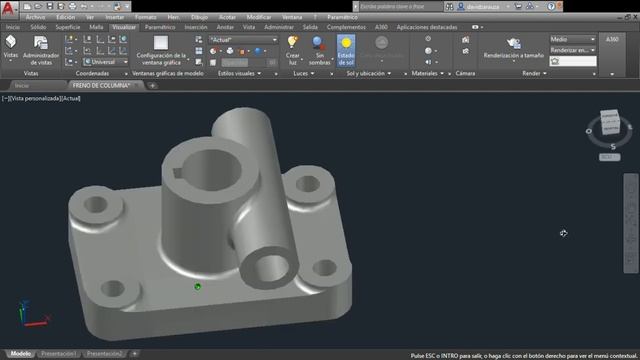Click the Vista personalizada viewport label
The width and height of the screenshot is (640, 360).
36,98
